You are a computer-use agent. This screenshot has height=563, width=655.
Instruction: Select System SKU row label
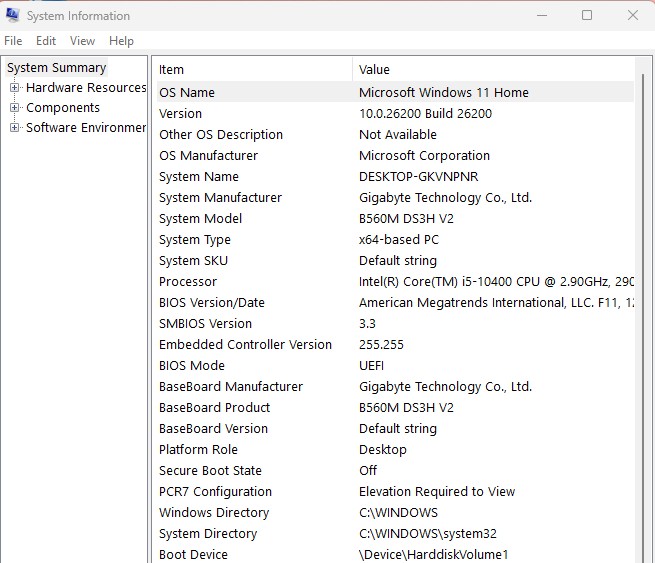click(193, 261)
